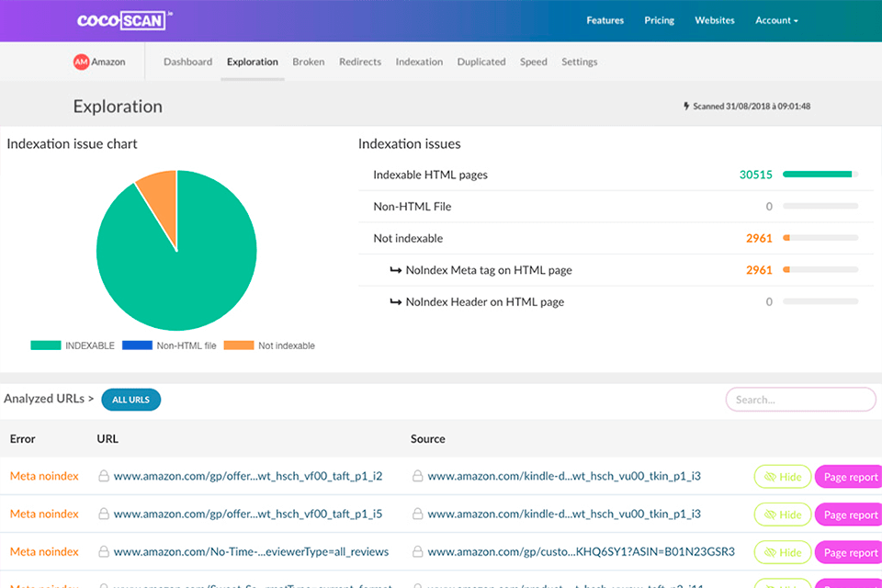This screenshot has width=882, height=588.
Task: Open the No-Time all_reviews URL link
Action: 251,551
